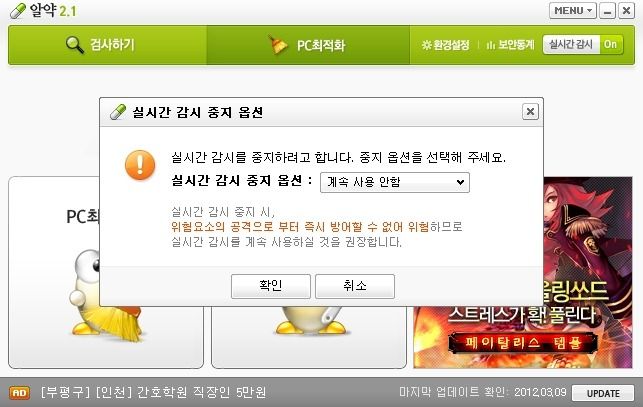Click the magnifying glass scan icon
Screen dimensions: 643x407
click(75, 44)
